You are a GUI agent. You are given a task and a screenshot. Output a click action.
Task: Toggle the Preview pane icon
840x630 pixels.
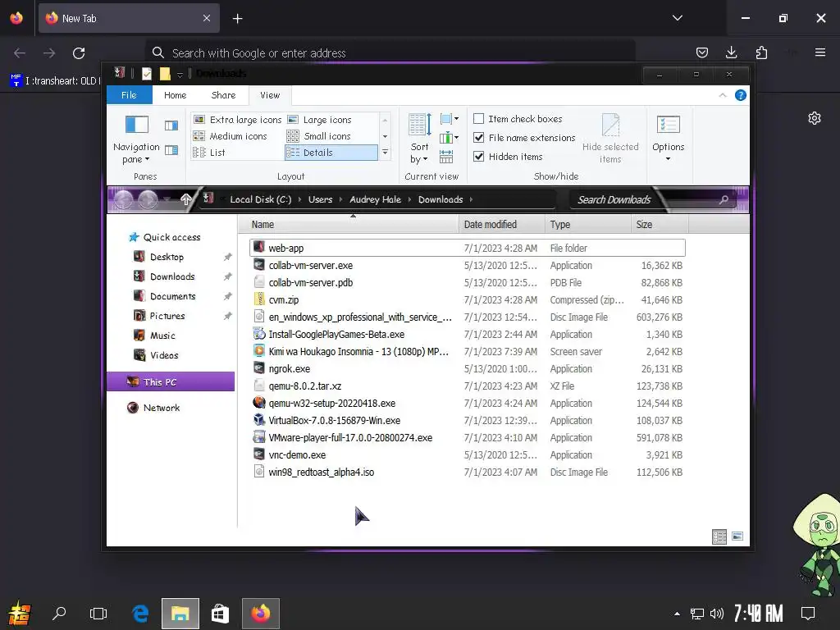pos(171,126)
